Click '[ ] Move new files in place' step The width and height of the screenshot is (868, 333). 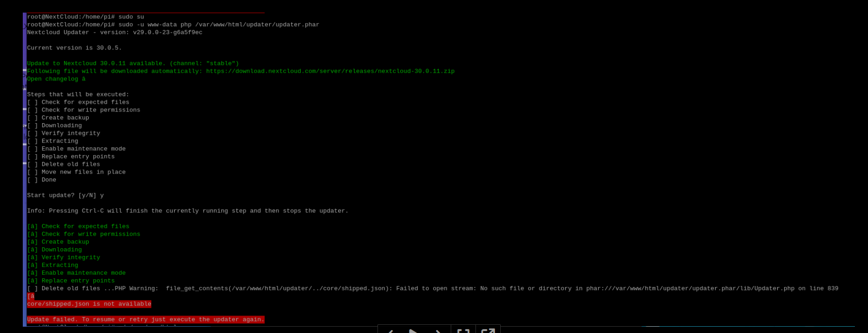tap(76, 172)
